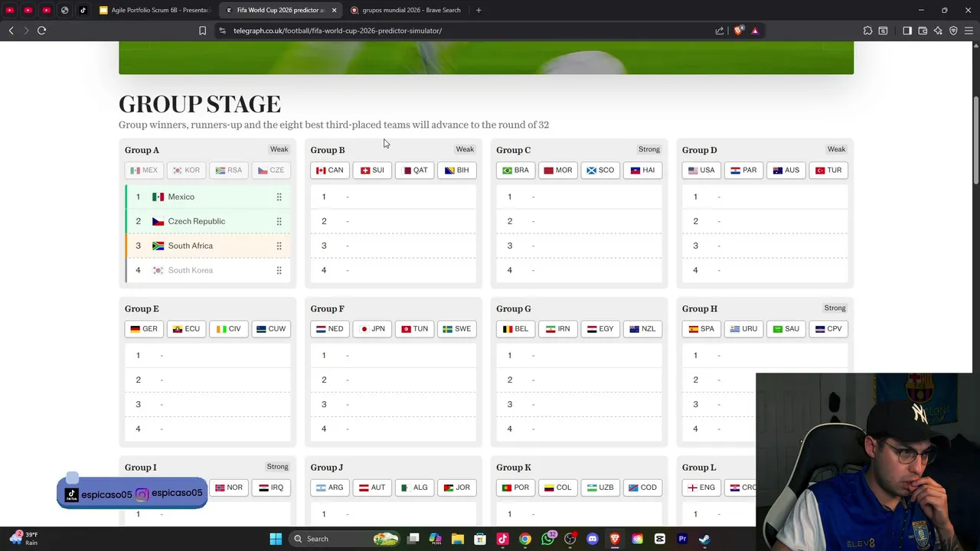Grab the drag handle for Mexico
Image resolution: width=980 pixels, height=551 pixels.
(x=279, y=197)
